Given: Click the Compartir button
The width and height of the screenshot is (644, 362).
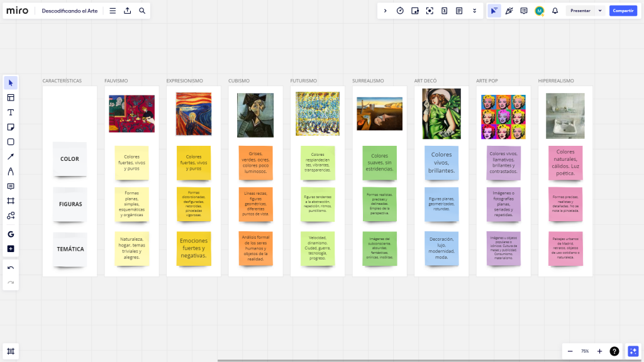Looking at the screenshot, I should (623, 11).
